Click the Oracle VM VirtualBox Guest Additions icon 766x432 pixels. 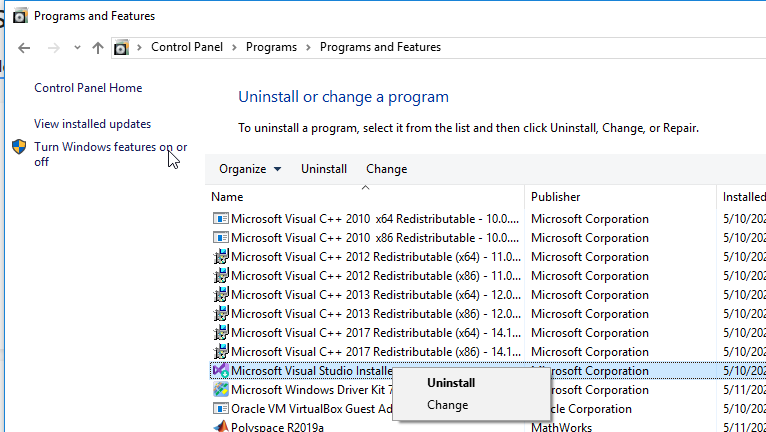tap(221, 409)
